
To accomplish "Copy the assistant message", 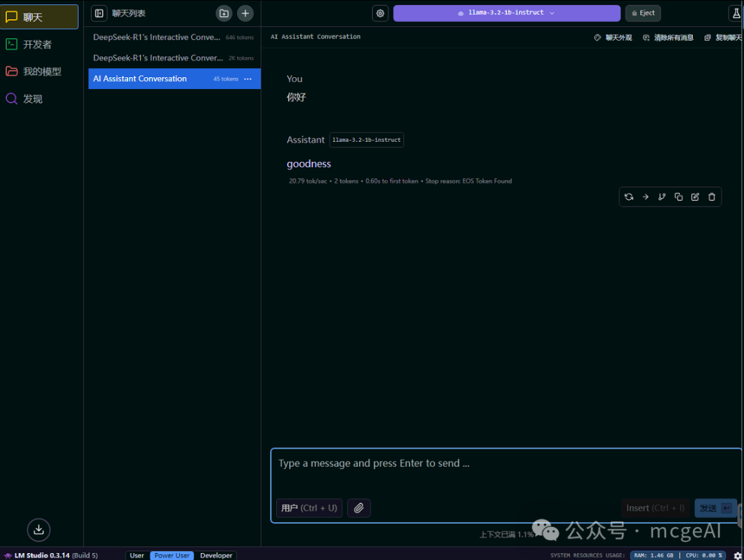I will (679, 197).
